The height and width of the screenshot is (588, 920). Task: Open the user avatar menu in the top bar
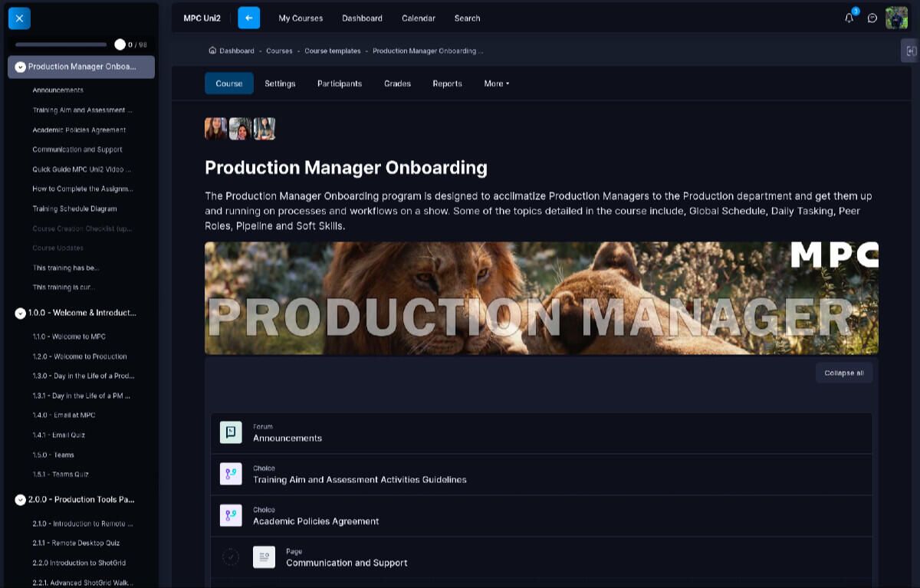(x=897, y=18)
